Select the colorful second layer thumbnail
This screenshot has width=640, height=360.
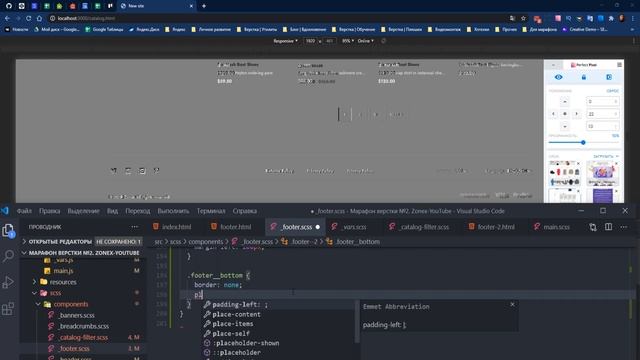click(602, 173)
